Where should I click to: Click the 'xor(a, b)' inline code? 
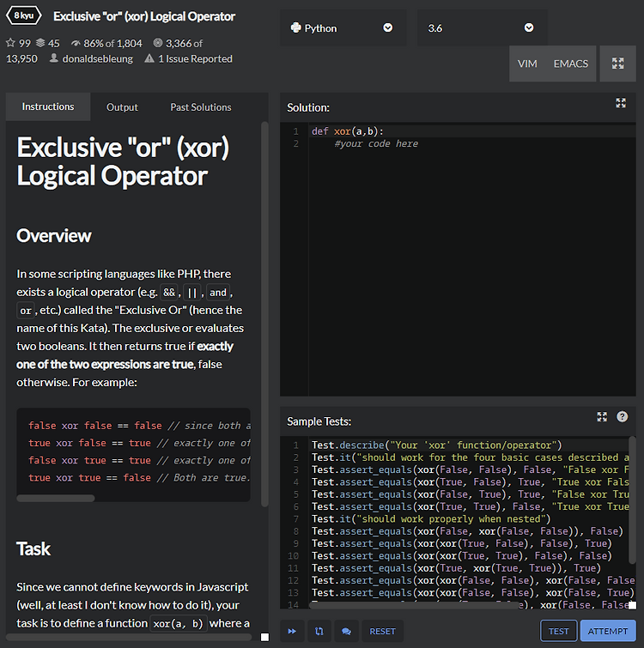tap(178, 624)
